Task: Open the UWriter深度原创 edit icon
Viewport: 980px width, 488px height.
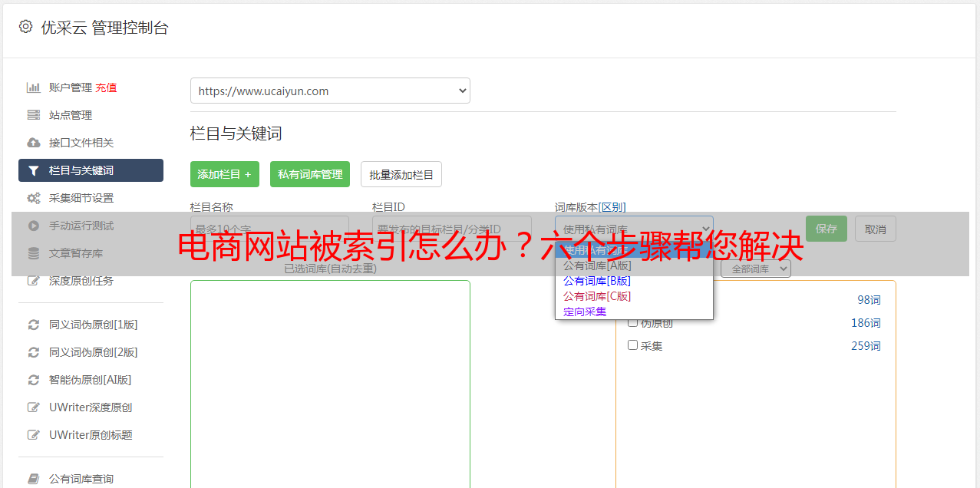Action: [34, 407]
